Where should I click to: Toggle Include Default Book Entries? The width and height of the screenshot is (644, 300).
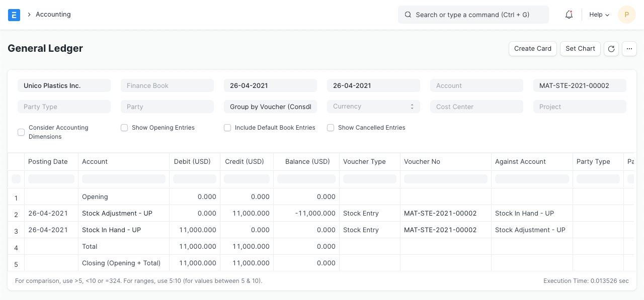click(227, 128)
